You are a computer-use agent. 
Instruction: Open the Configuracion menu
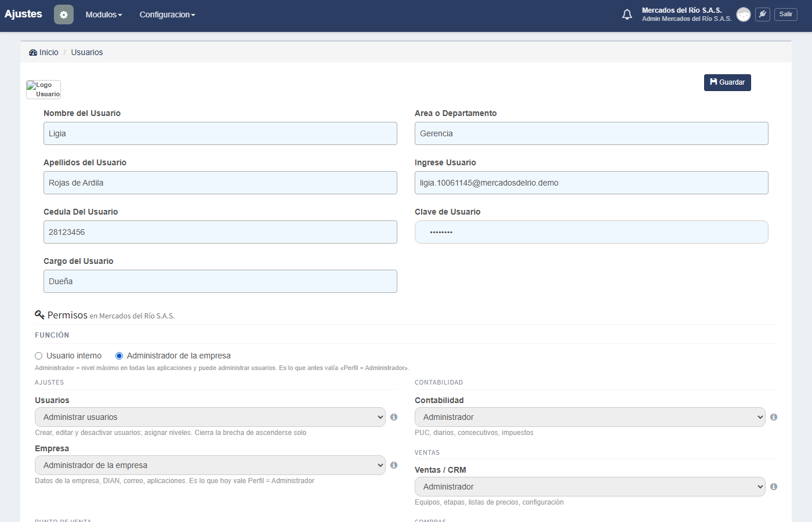point(167,14)
